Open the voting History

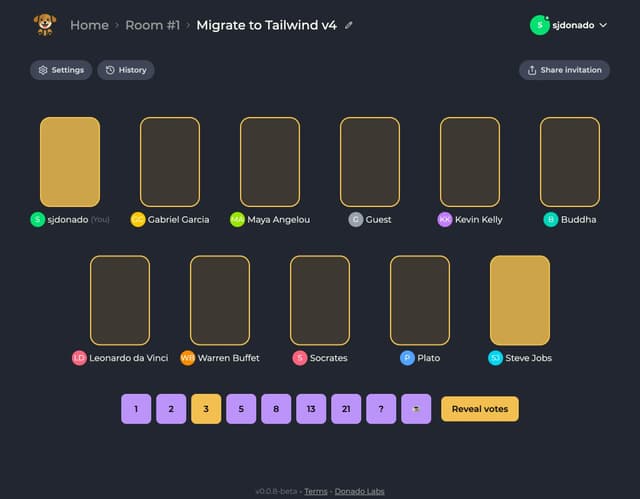tap(126, 70)
